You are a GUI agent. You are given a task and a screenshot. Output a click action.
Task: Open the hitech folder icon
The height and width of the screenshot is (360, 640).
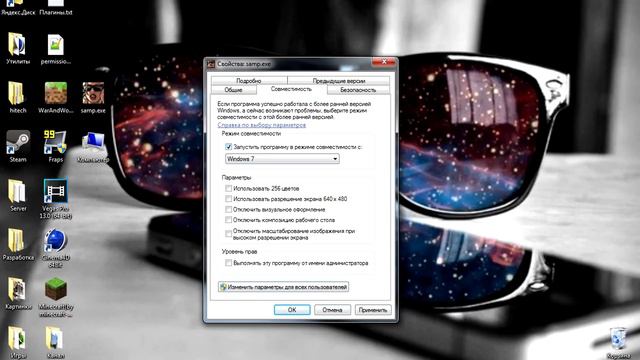[17, 93]
